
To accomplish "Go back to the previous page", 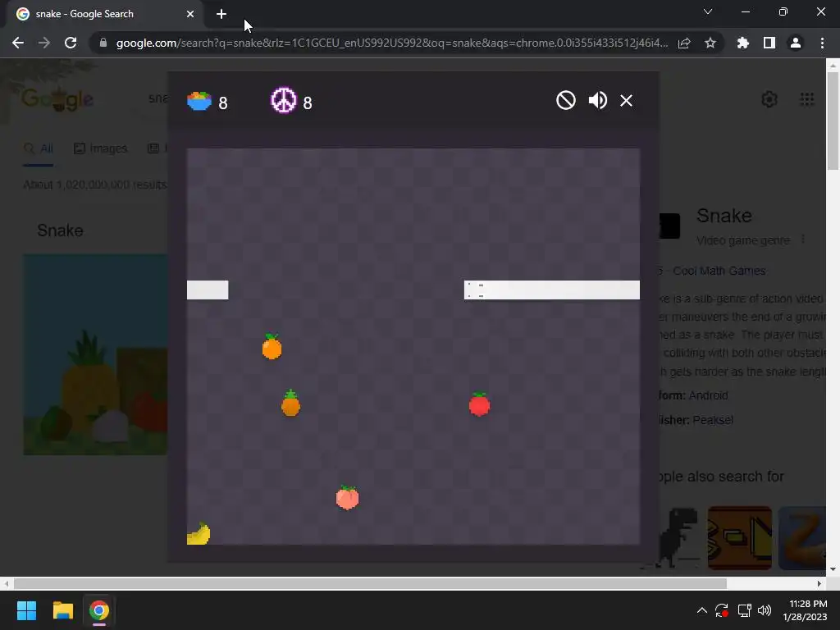I will tap(18, 43).
